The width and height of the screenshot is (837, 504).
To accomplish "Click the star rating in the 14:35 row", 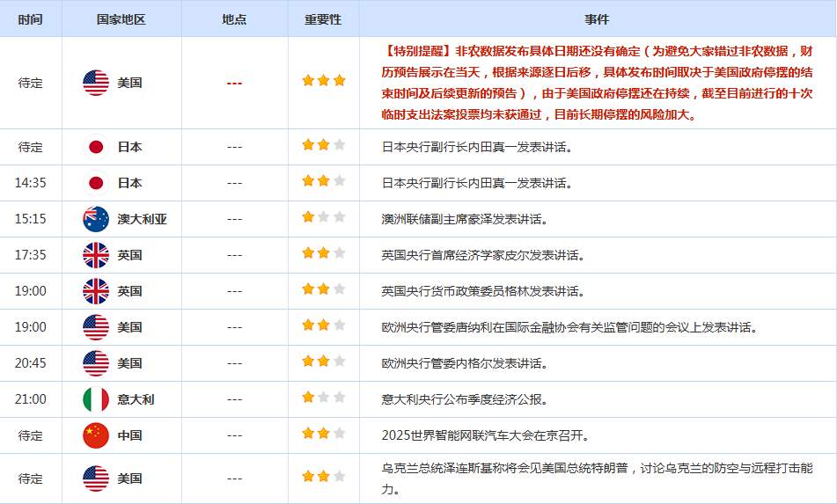I will click(x=324, y=181).
